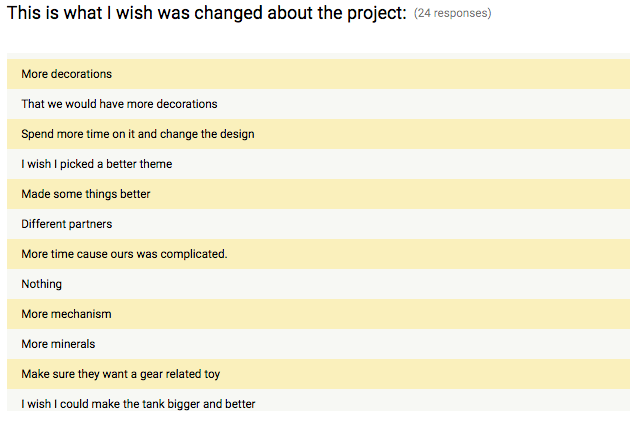Click the word "design" in the third response
641x438 pixels.
(x=234, y=134)
